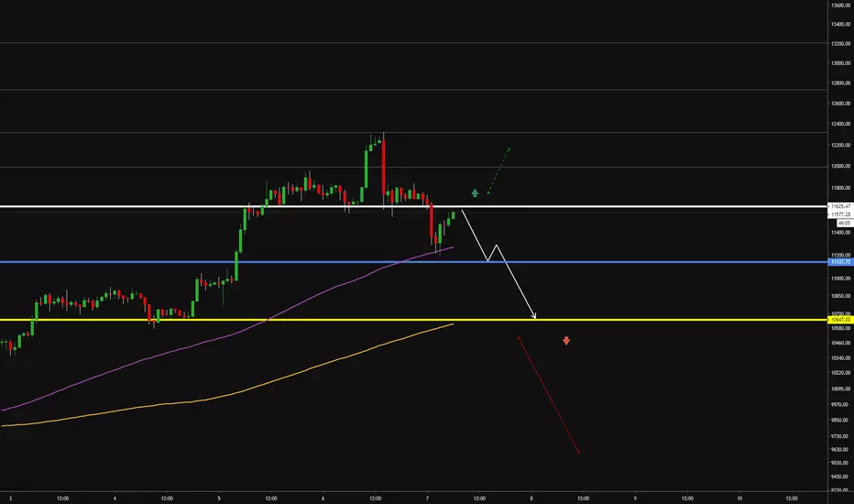This screenshot has width=854, height=504.
Task: Click the 9730.00 price axis label
Action: coord(841,436)
